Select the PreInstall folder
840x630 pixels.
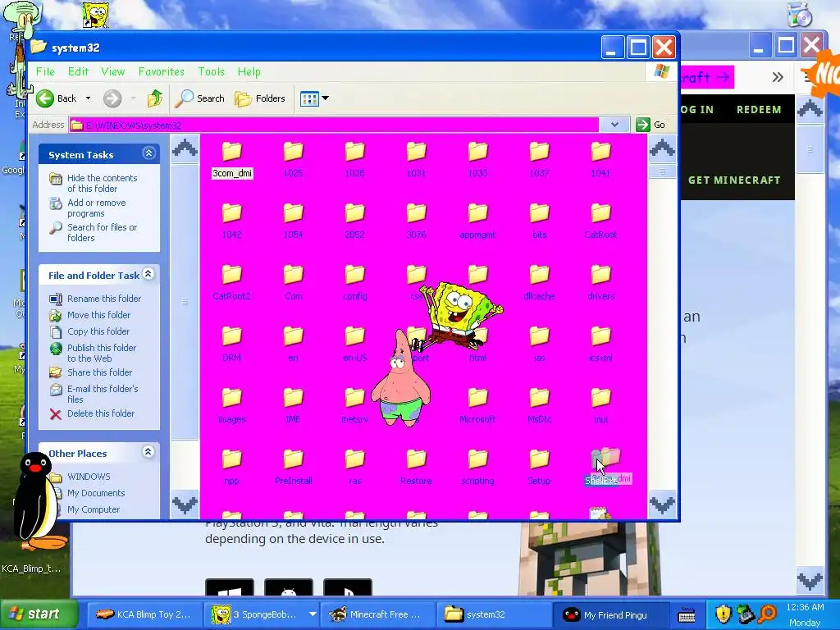(293, 467)
